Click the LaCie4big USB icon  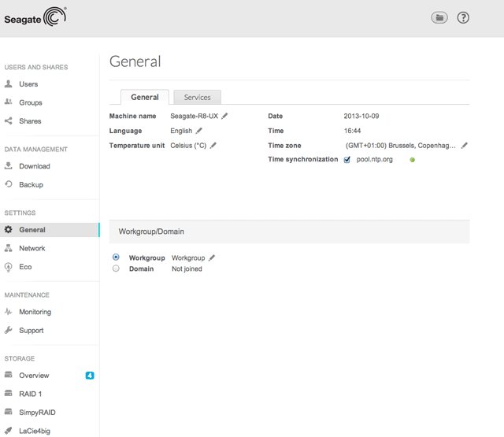click(x=9, y=431)
